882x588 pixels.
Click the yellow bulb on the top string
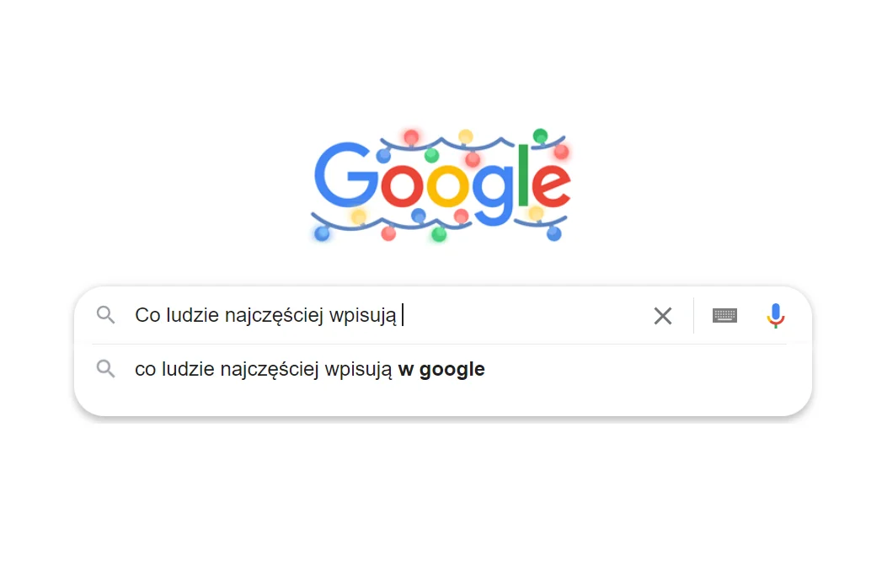pyautogui.click(x=465, y=136)
